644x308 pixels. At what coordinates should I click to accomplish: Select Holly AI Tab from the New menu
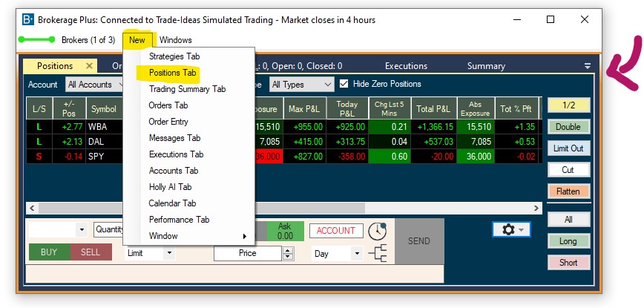click(x=170, y=187)
